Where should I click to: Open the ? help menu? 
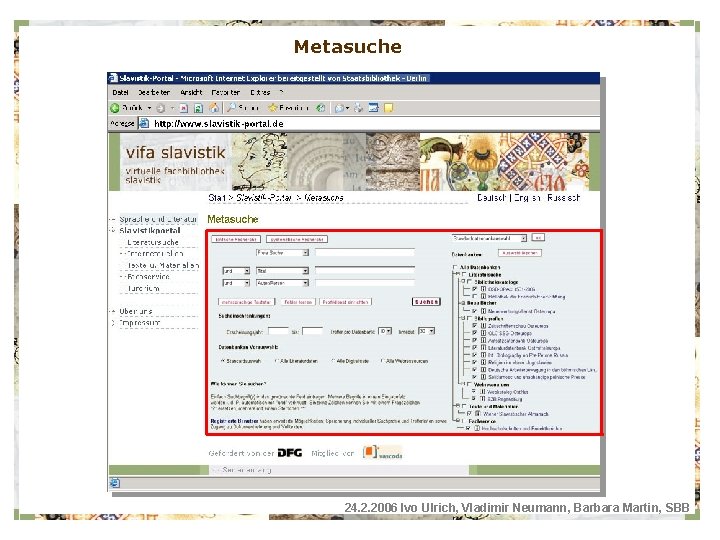point(281,92)
